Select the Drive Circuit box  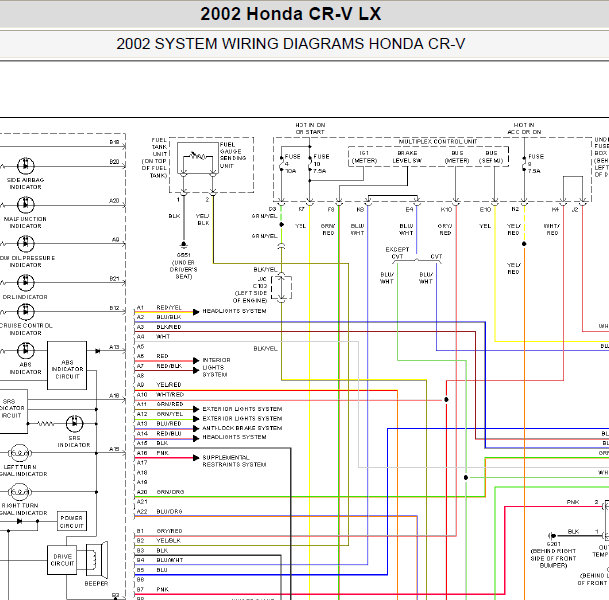click(62, 560)
